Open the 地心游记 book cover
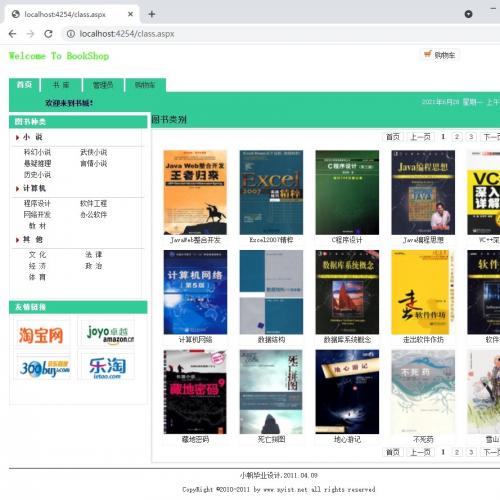The width and height of the screenshot is (500, 500). pyautogui.click(x=347, y=392)
